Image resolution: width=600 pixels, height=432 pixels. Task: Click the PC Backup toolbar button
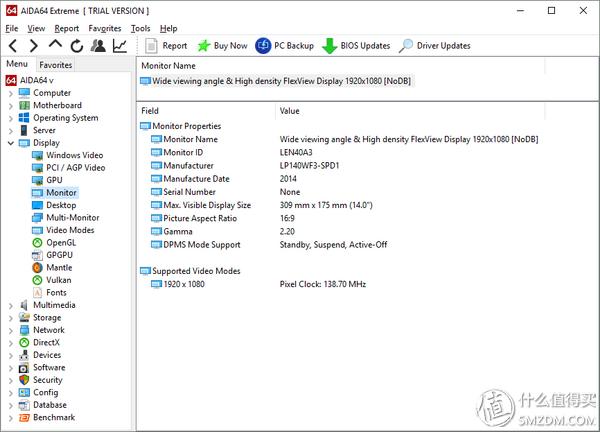[285, 46]
